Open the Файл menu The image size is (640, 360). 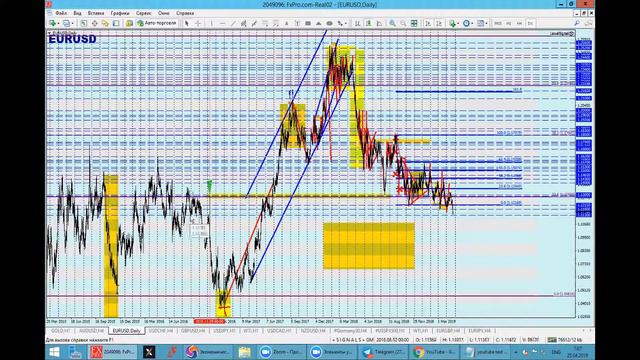(61, 13)
